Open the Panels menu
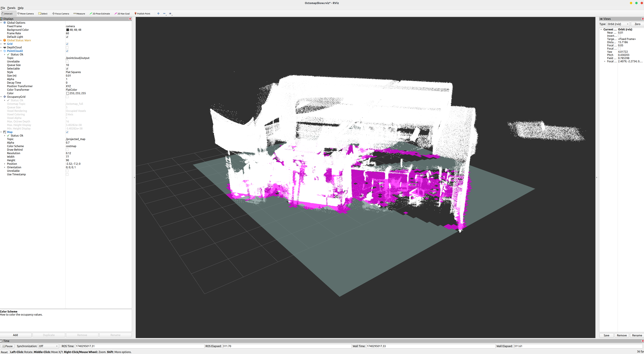The height and width of the screenshot is (354, 644). [x=11, y=8]
